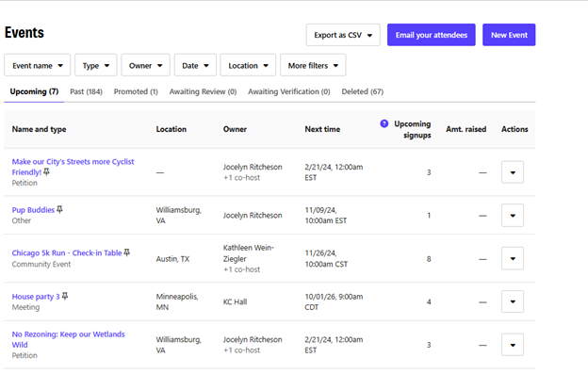
Task: Open the Owner filter dropdown
Action: [145, 66]
